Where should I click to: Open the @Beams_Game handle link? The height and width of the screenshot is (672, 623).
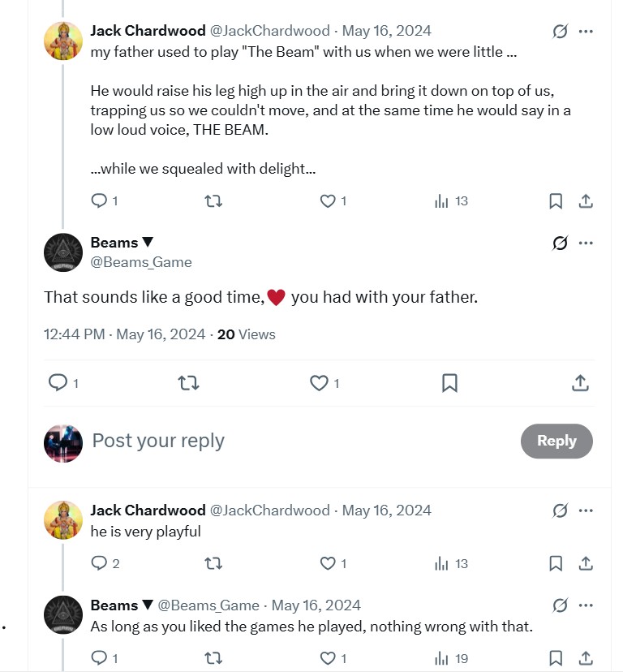(x=141, y=262)
